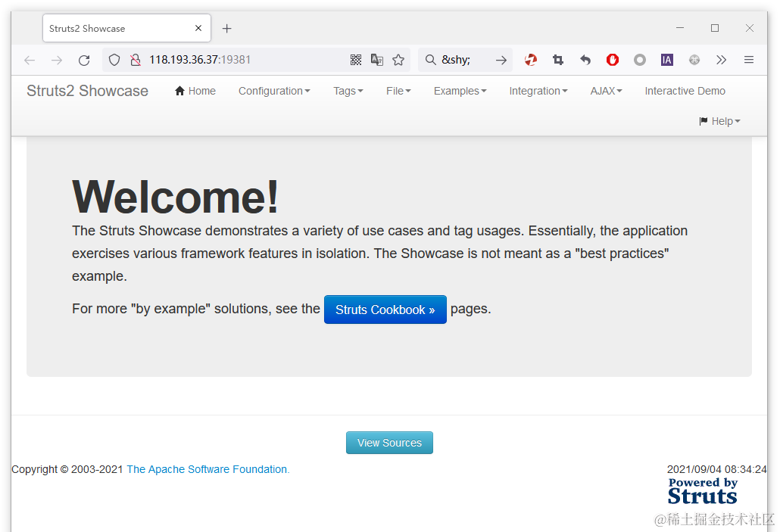Click the gray globe extension icon
The width and height of the screenshot is (780, 532).
[x=694, y=60]
